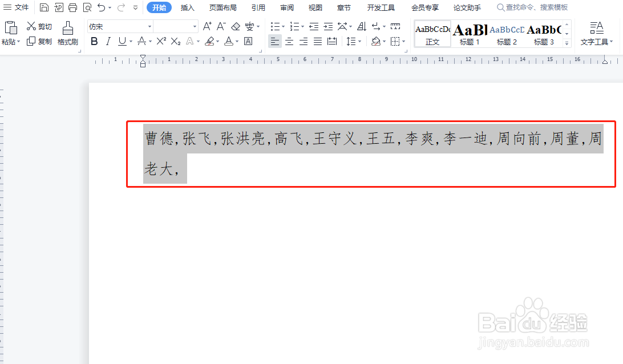Screen dimensions: 623x364
Task: Toggle Italic formatting
Action: 108,41
